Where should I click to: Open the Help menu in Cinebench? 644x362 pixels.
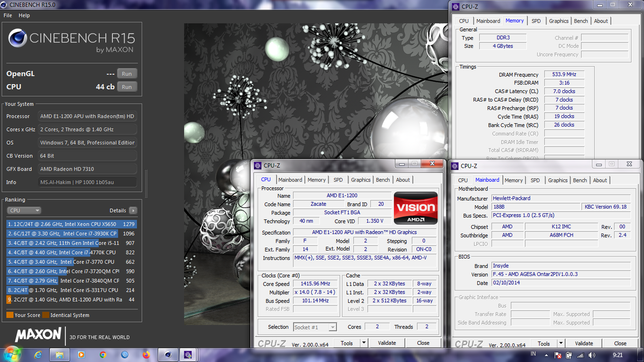tap(24, 15)
